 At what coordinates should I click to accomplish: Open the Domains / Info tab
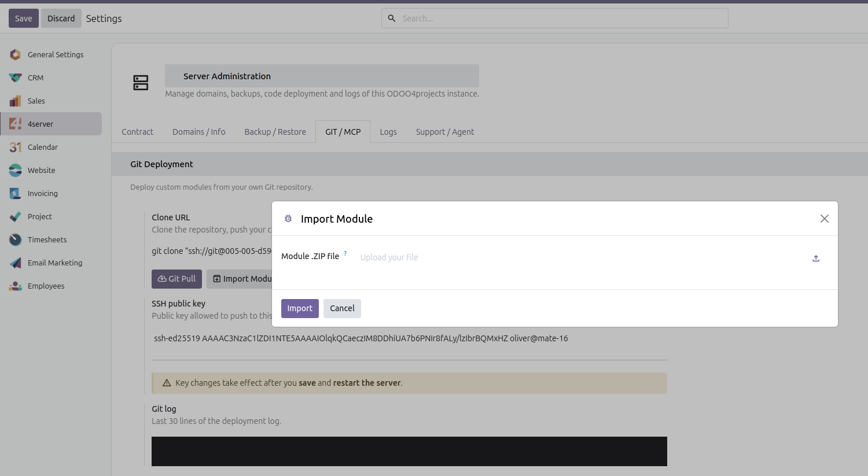(x=199, y=132)
